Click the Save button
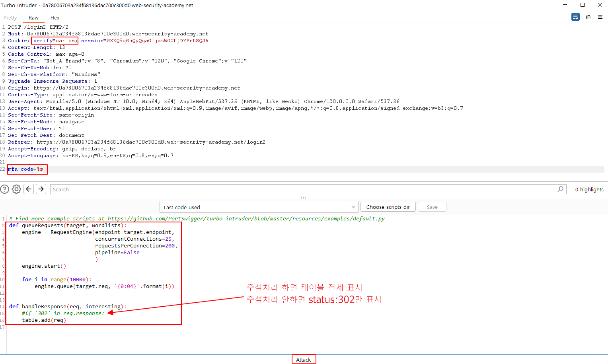Viewport: 608px width, 364px height. tap(432, 207)
